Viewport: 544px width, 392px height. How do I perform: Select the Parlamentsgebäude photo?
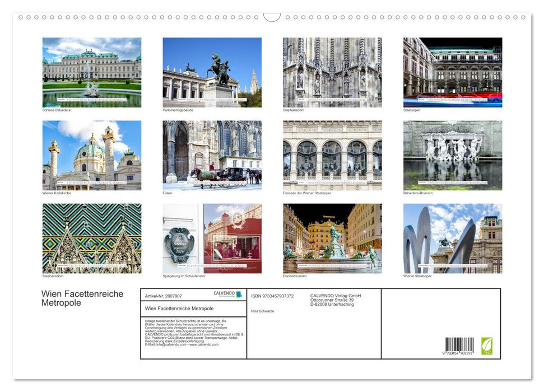coord(212,72)
